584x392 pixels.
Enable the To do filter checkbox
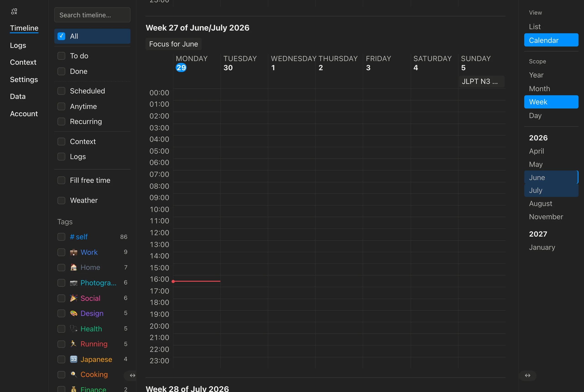[61, 56]
